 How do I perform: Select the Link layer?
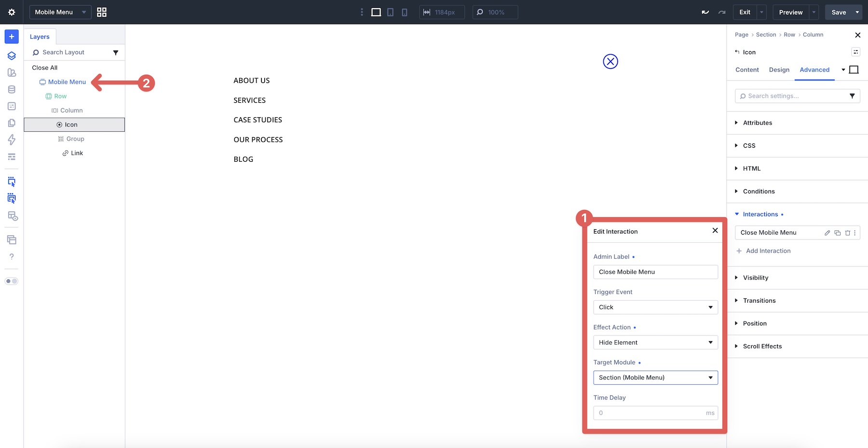tap(73, 153)
